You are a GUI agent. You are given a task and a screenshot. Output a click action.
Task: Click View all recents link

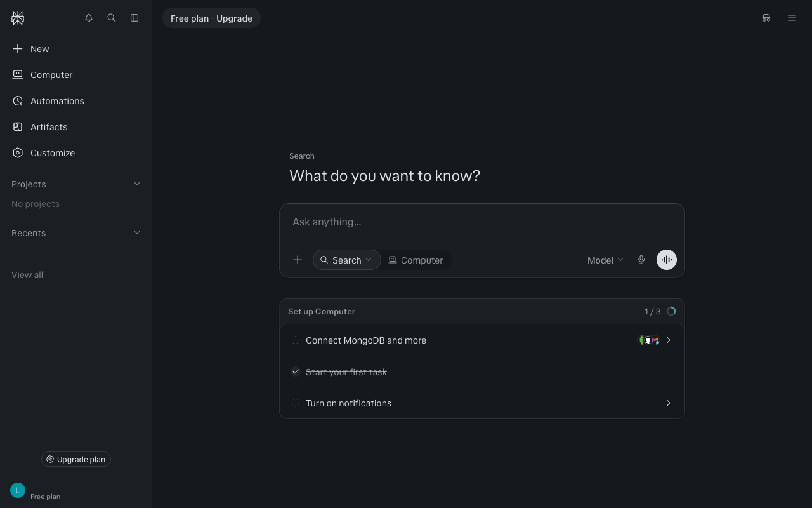tap(27, 275)
